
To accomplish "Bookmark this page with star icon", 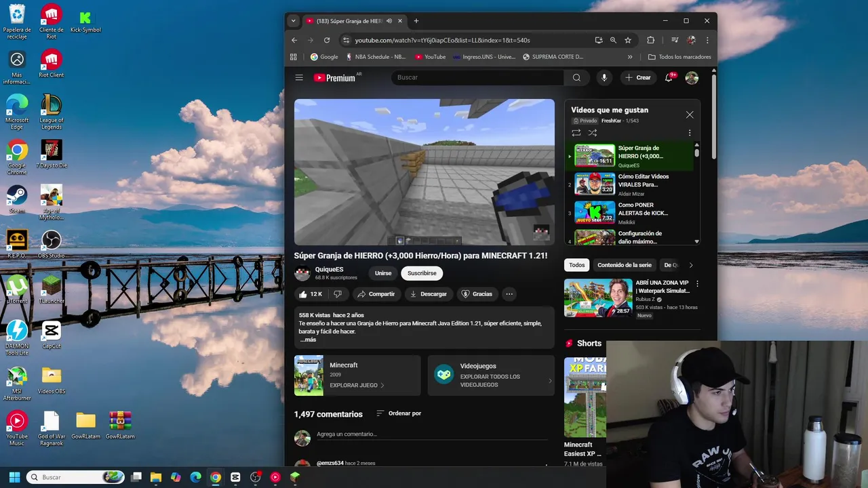I will click(x=628, y=40).
